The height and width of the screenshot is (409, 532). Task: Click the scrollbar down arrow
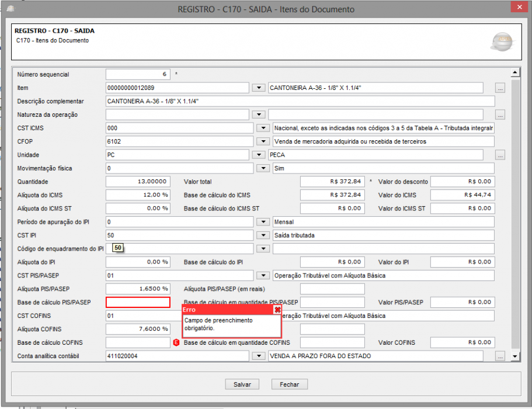[x=515, y=356]
